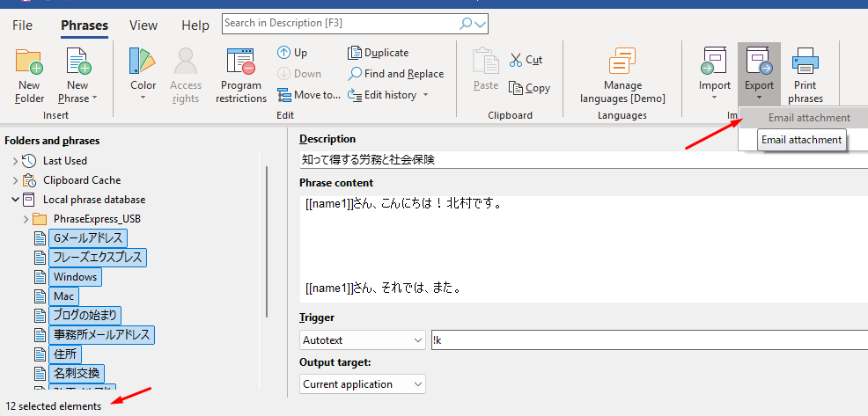This screenshot has width=868, height=416.
Task: Click the Copy icon
Action: pyautogui.click(x=516, y=87)
